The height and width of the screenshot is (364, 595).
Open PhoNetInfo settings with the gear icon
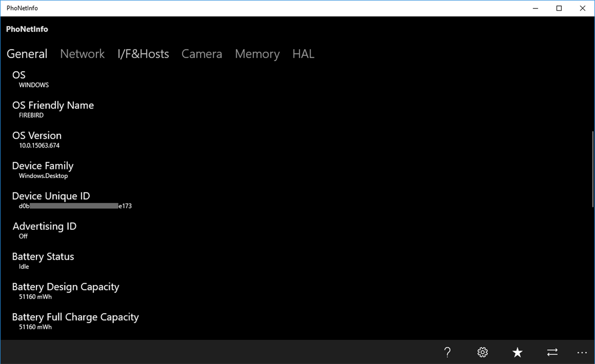482,352
